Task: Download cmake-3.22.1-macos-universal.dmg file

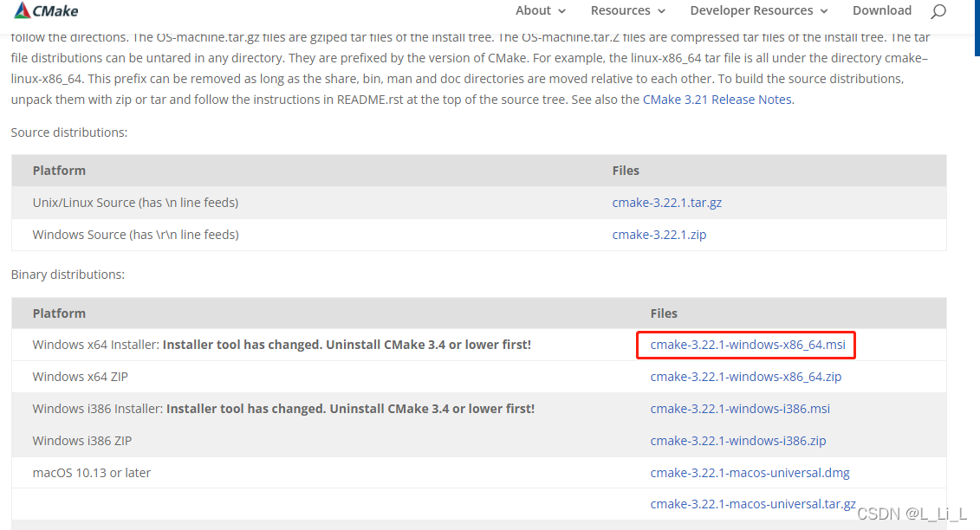Action: (750, 473)
